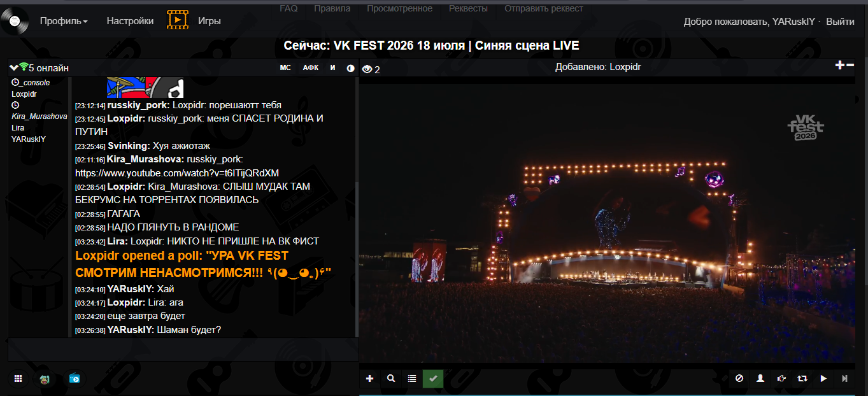Click the 03:24:10 timestamp in chat
The width and height of the screenshot is (868, 396).
click(x=90, y=290)
